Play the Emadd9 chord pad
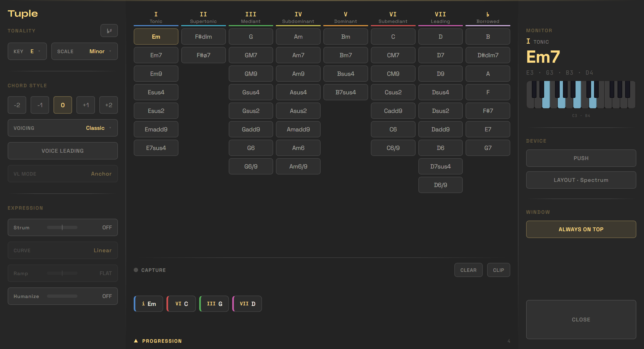This screenshot has width=644, height=349. tap(156, 129)
